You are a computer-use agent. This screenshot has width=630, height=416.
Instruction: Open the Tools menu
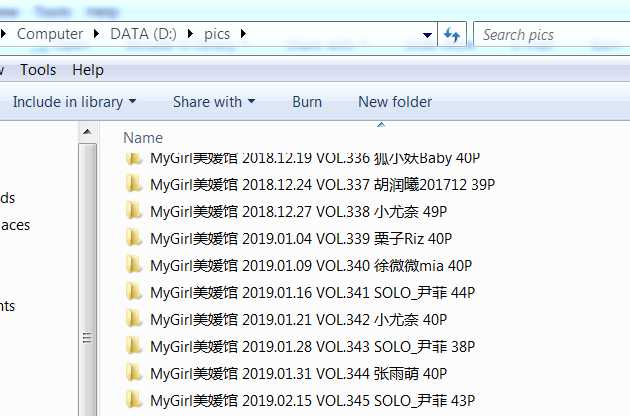(x=38, y=70)
